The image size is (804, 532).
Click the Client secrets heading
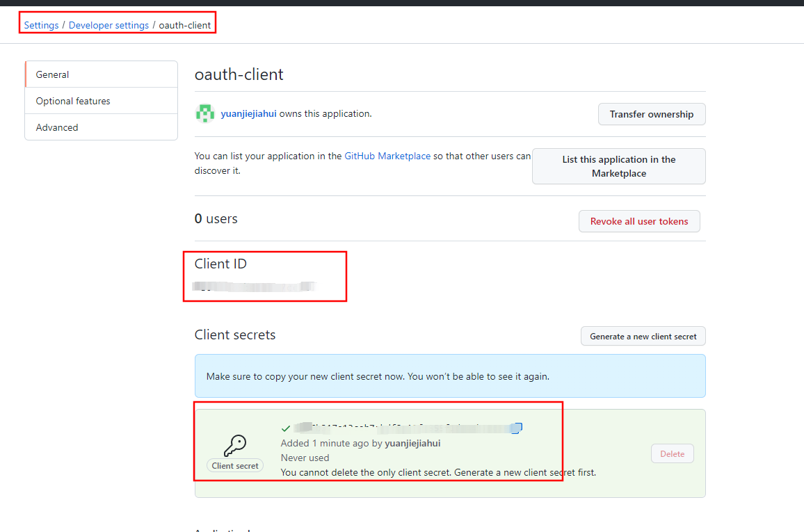[235, 334]
